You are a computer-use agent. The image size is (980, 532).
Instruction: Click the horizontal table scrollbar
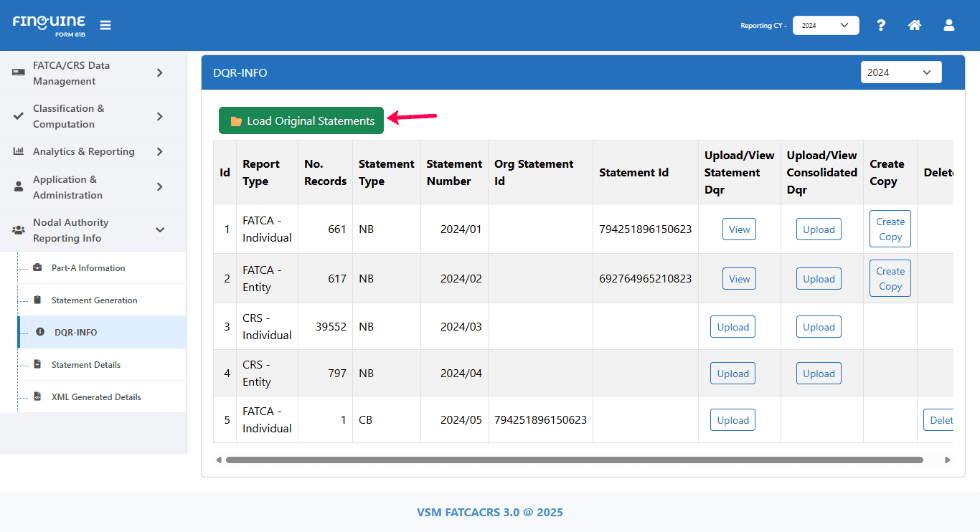pyautogui.click(x=574, y=460)
